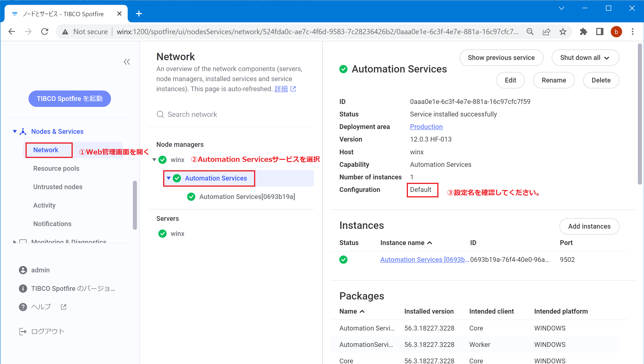Click the admin user icon

pos(23,270)
